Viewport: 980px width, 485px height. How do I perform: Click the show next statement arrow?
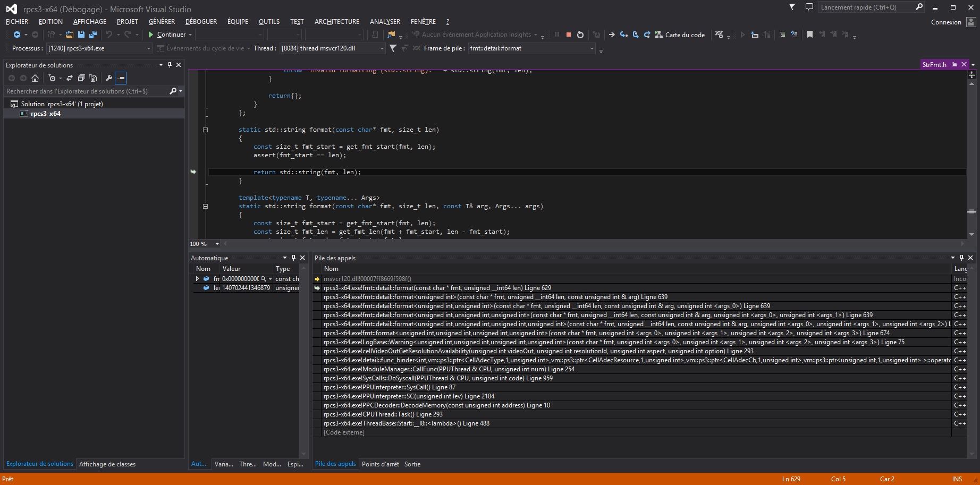pyautogui.click(x=612, y=35)
